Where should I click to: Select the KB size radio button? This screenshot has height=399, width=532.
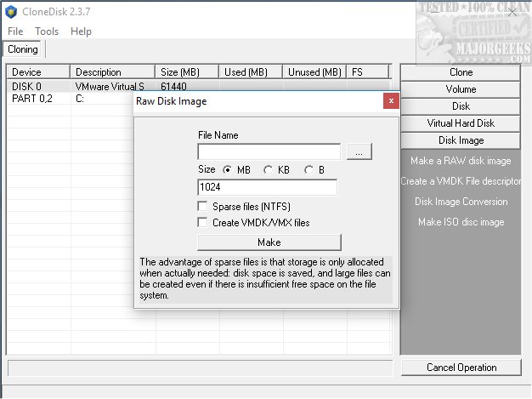[268, 169]
